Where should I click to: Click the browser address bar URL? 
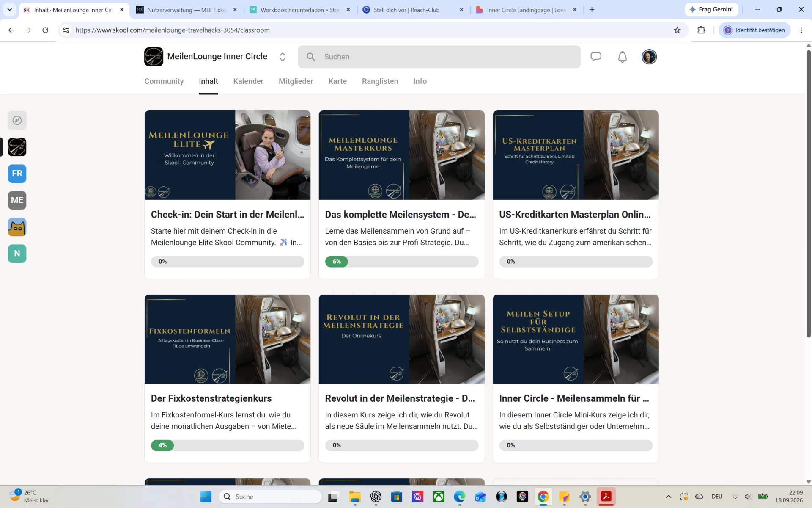tap(173, 30)
